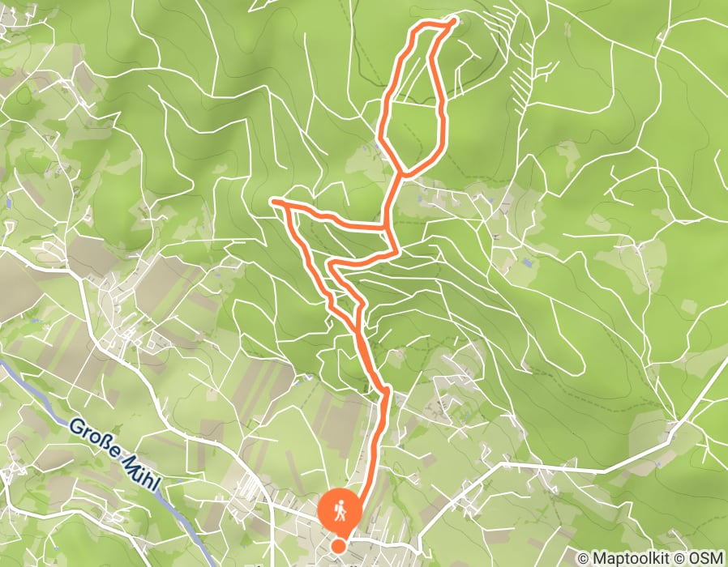Click the westernmost end of orange route

(x=274, y=201)
